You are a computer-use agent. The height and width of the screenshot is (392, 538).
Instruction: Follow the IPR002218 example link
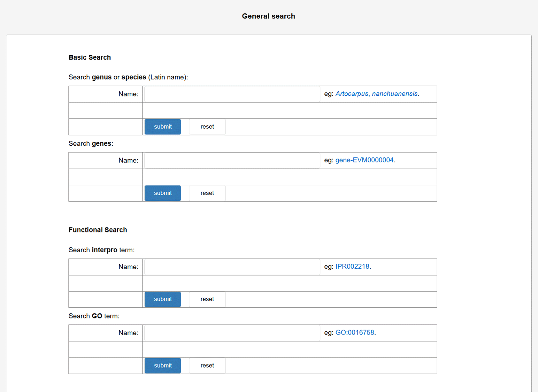pos(352,267)
